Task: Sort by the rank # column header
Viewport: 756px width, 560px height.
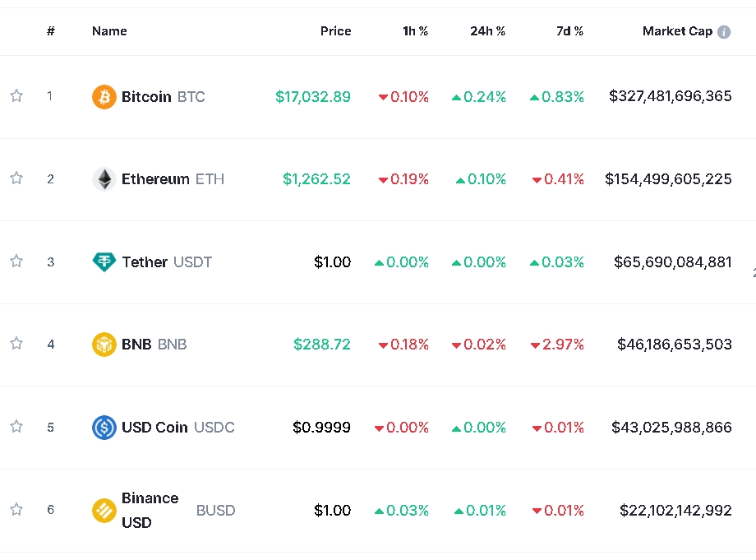Action: click(x=51, y=31)
